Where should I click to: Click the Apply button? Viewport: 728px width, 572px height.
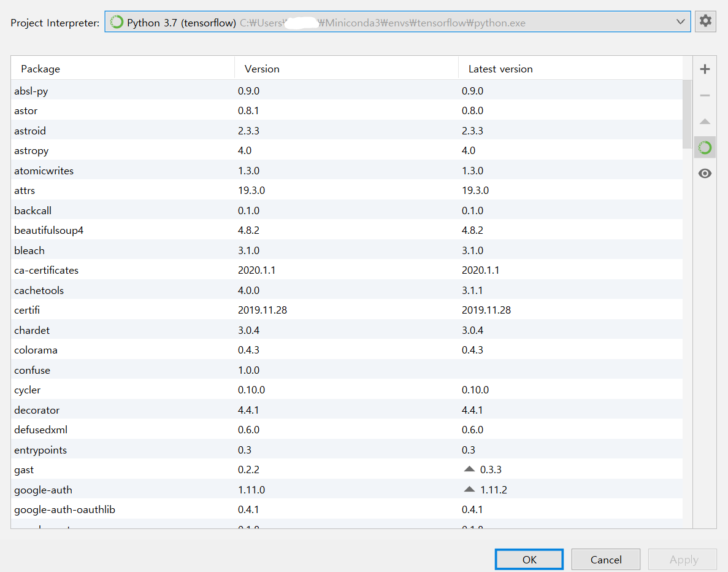(x=683, y=560)
